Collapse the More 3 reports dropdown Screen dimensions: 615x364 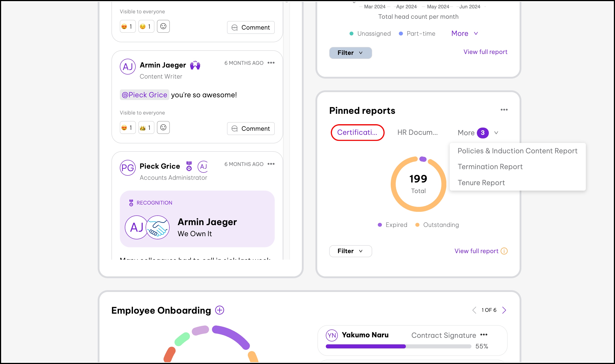point(478,133)
